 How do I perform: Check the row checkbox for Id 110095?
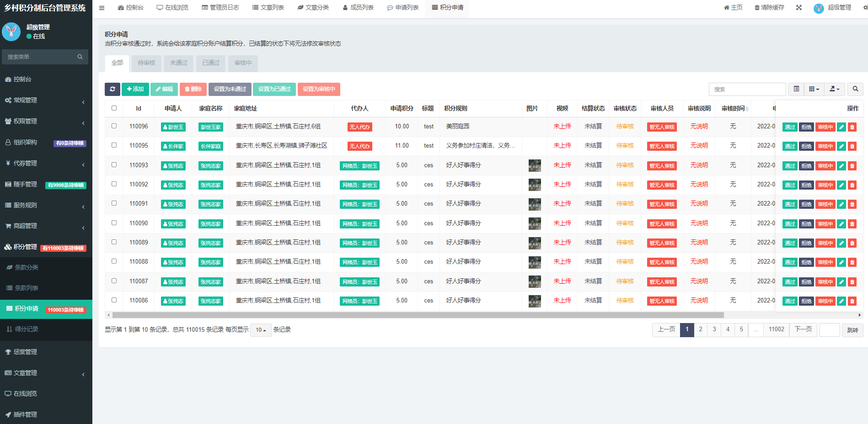coord(114,145)
